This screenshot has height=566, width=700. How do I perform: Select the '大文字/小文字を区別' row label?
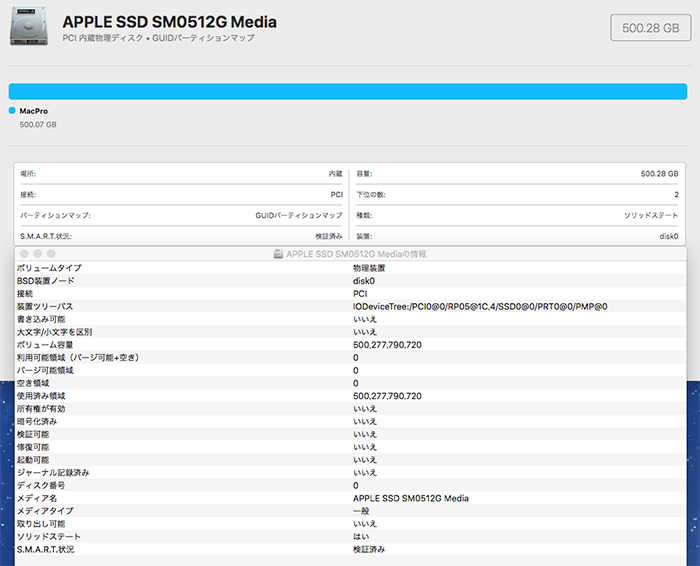pyautogui.click(x=54, y=332)
